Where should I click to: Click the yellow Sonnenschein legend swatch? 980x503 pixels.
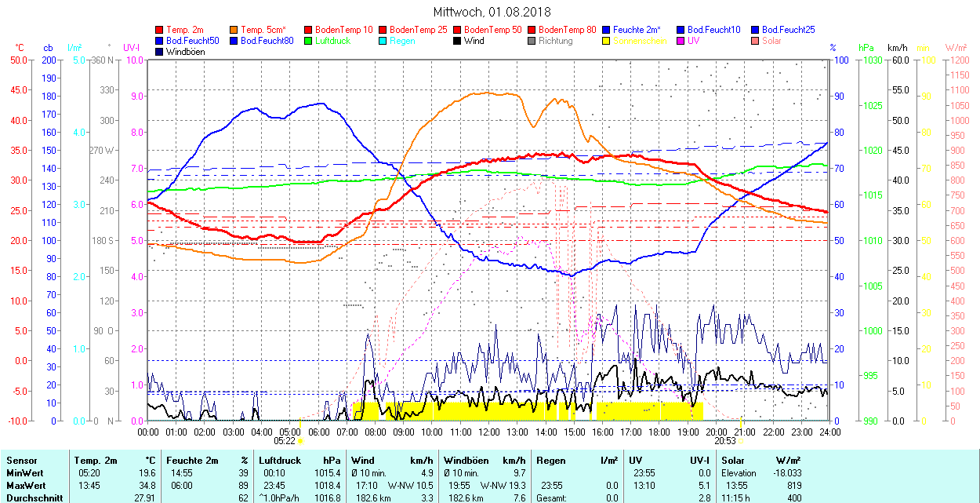[x=606, y=41]
